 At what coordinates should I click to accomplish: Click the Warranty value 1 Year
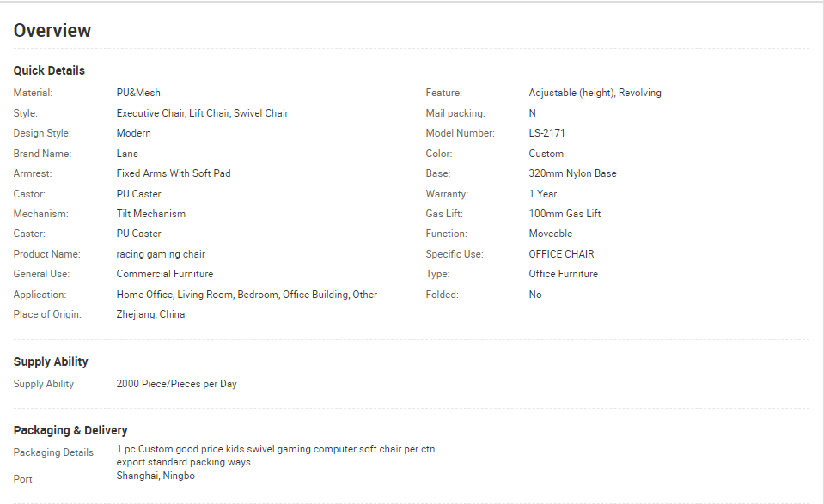tap(542, 194)
